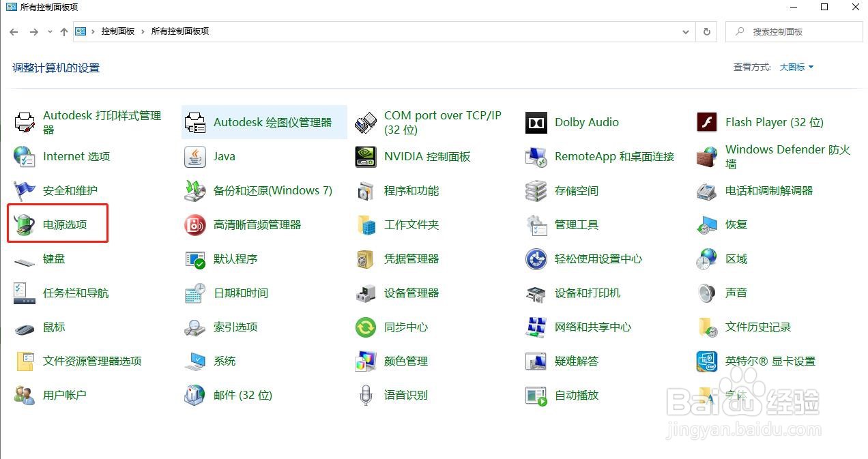Open the 日期和时间 calendar icon
The image size is (868, 459).
coord(195,293)
